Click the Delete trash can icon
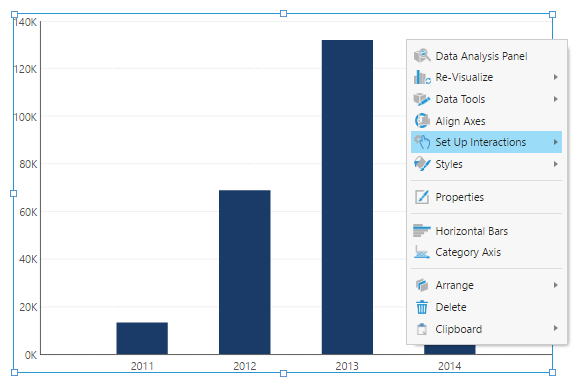 point(422,307)
